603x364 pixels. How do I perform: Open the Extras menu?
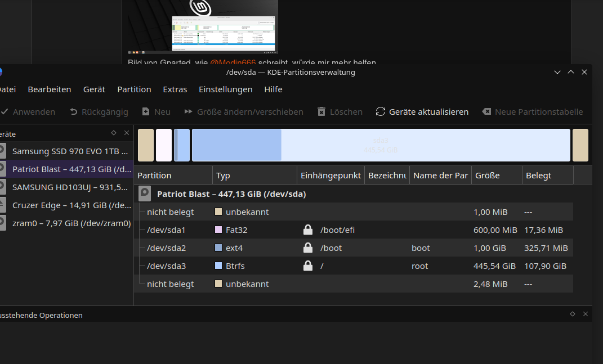tap(175, 89)
